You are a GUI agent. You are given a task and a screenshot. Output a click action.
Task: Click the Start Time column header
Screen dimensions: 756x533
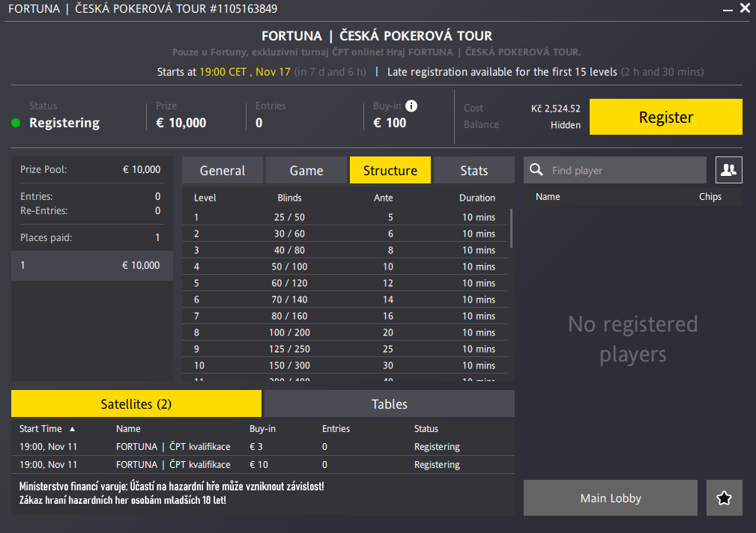click(40, 428)
